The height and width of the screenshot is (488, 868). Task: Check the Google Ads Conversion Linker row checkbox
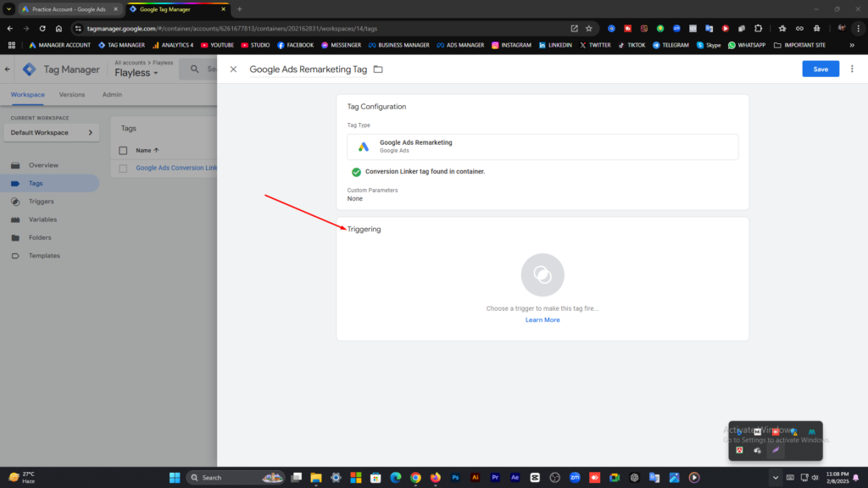point(123,169)
